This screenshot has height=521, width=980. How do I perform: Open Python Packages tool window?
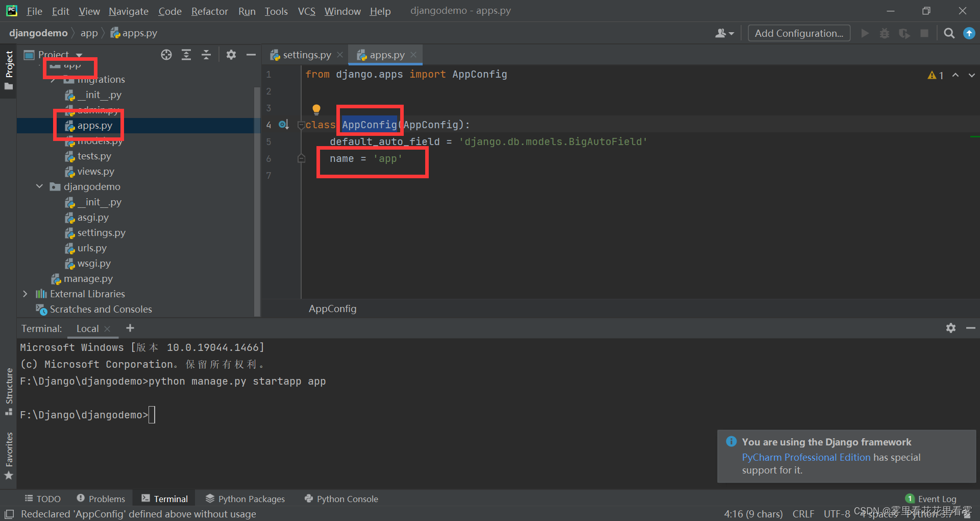(x=246, y=499)
